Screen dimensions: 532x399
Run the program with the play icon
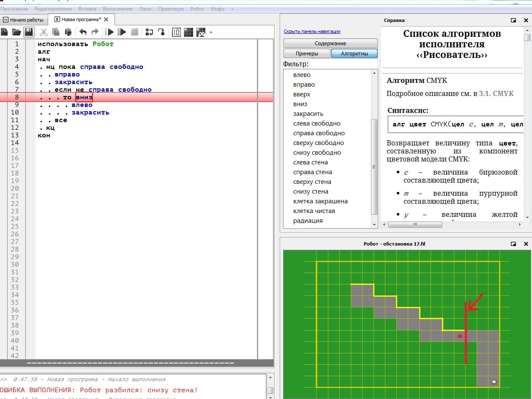110,32
